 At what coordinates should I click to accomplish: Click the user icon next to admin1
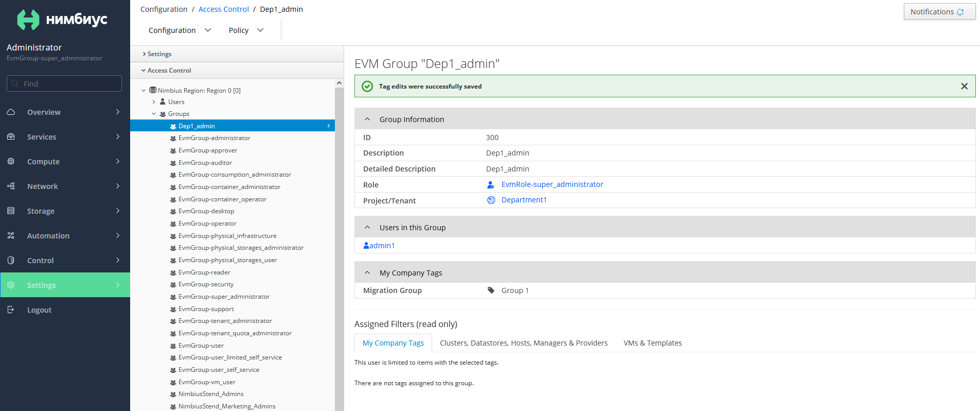pos(366,246)
